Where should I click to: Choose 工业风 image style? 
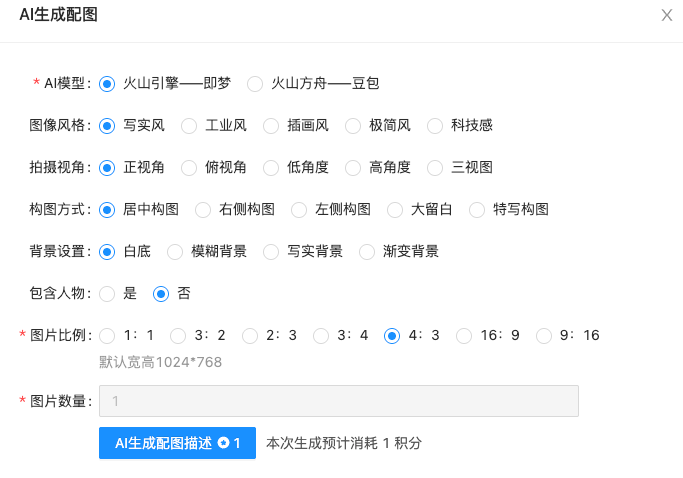click(190, 126)
